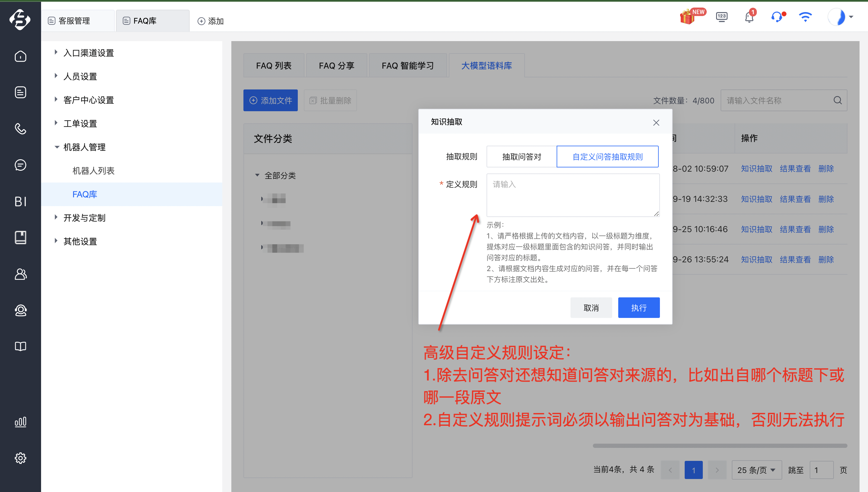
Task: Open the BI analytics sidebar icon
Action: click(x=20, y=201)
